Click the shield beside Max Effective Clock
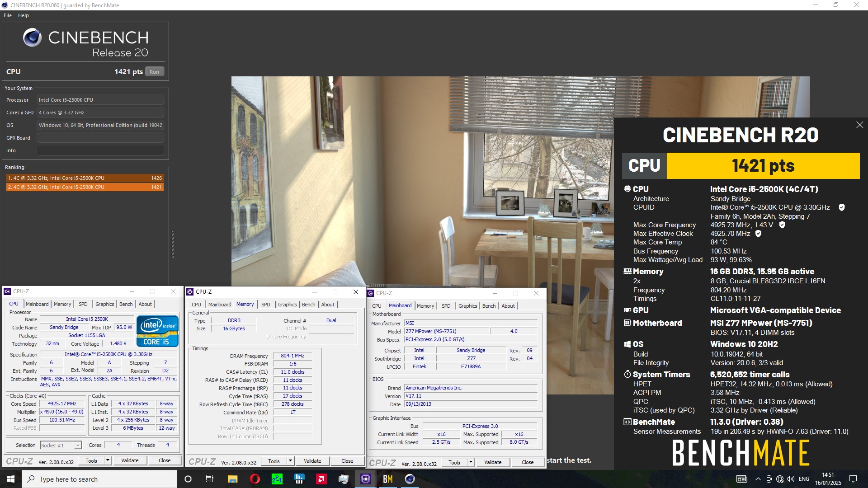This screenshot has width=868, height=488. point(758,234)
